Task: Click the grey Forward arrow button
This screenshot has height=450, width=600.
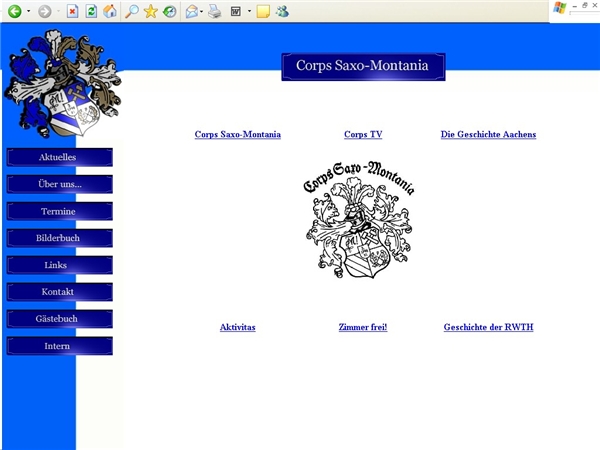Action: 44,11
